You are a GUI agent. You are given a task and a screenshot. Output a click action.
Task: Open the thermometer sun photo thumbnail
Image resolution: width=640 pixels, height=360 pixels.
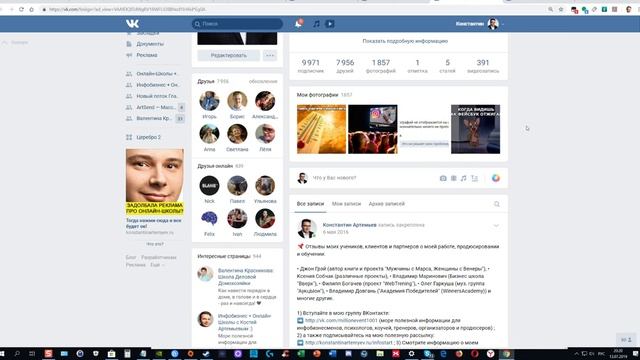point(321,129)
